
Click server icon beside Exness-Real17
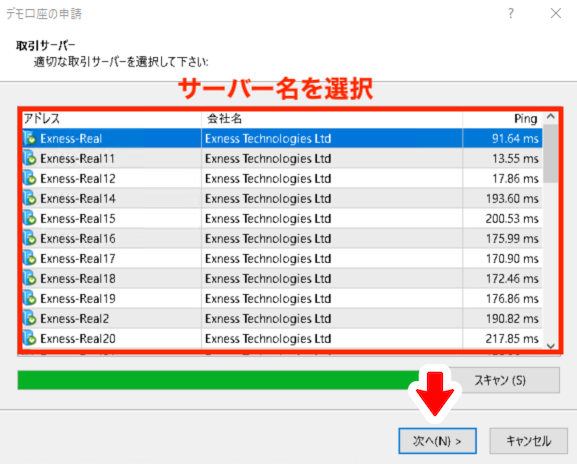coord(29,258)
